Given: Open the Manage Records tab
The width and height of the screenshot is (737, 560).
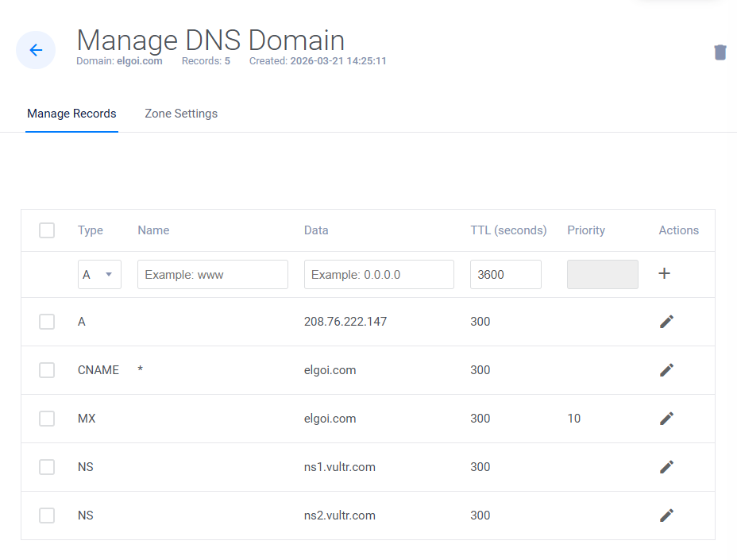Looking at the screenshot, I should tap(71, 114).
